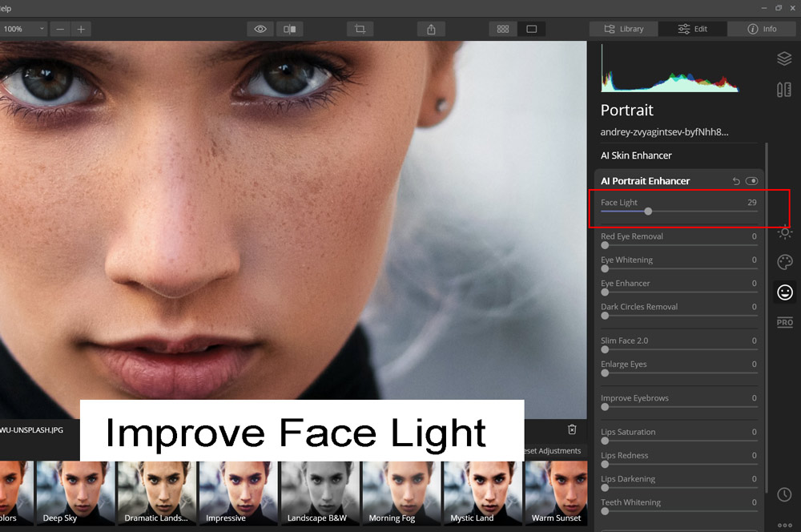Open the Help menu
801x532 pixels.
[x=6, y=8]
